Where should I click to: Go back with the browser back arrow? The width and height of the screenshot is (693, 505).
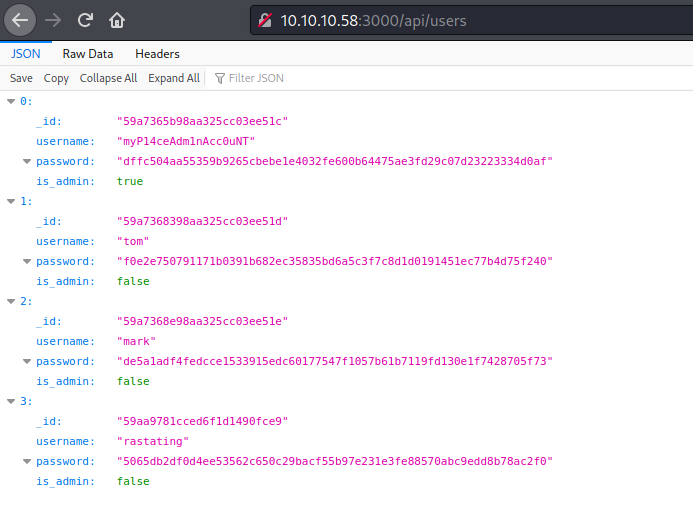click(x=20, y=20)
